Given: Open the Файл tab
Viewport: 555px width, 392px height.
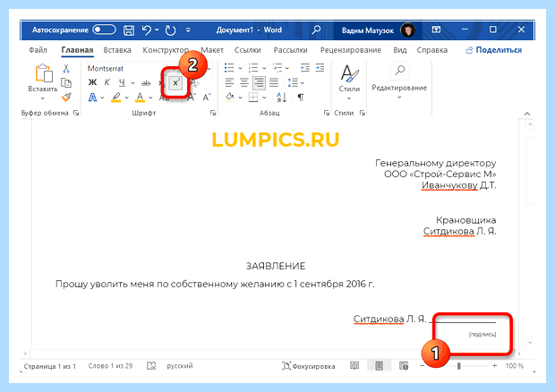Looking at the screenshot, I should (38, 50).
